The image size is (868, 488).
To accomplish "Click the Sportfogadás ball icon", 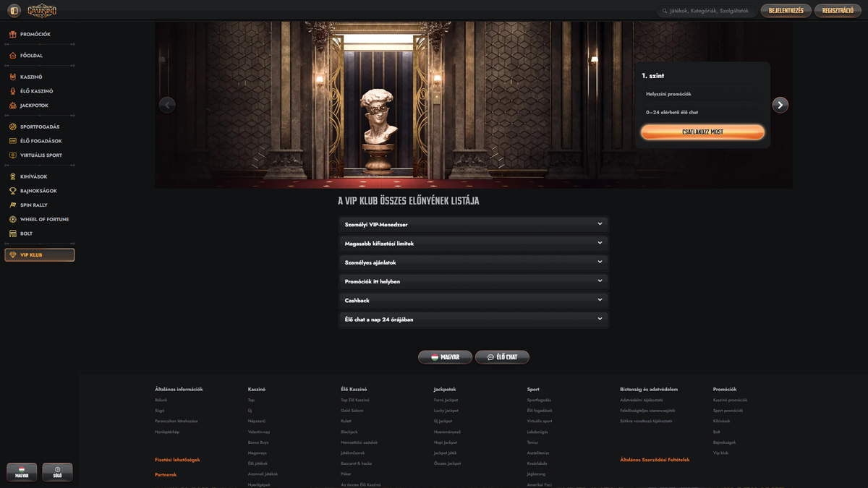I will click(x=12, y=127).
